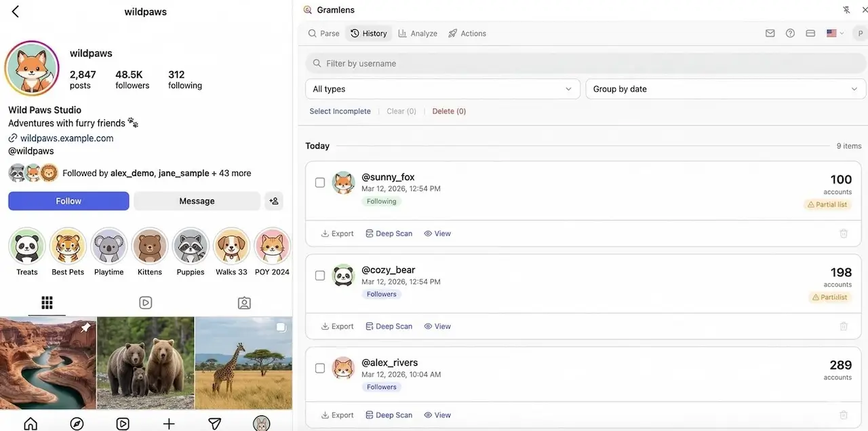
Task: Select the Parse tab icon
Action: tap(313, 33)
